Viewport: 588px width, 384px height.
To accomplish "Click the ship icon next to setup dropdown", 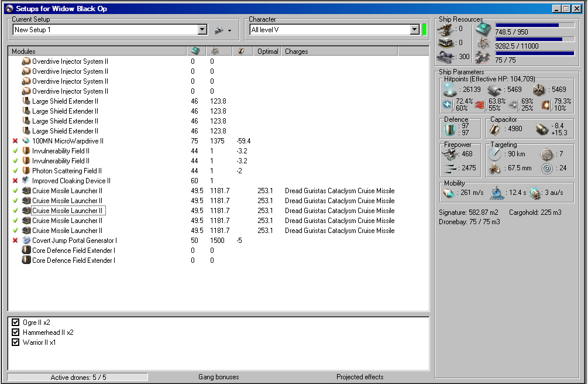I will tap(219, 30).
